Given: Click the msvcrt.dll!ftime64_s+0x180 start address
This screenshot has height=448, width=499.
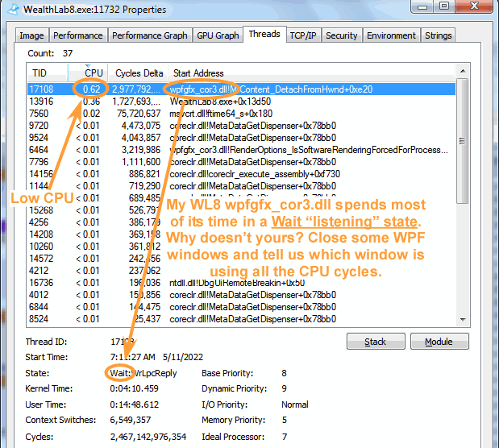Looking at the screenshot, I should [x=221, y=114].
